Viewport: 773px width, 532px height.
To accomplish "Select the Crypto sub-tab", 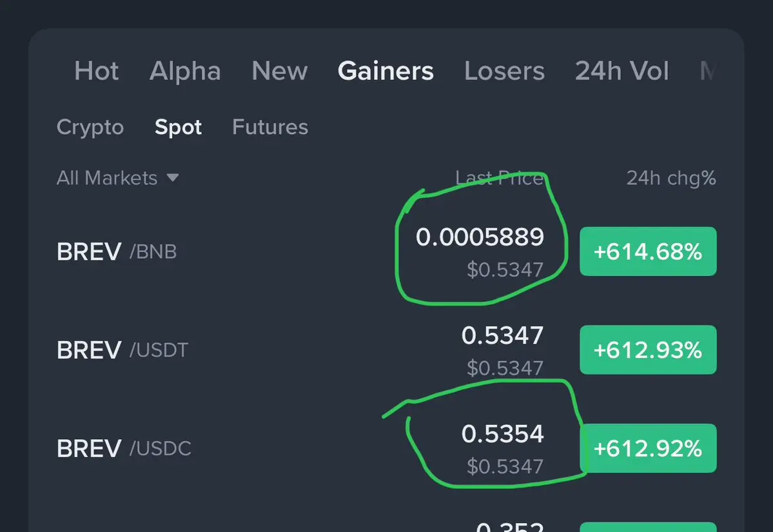I will [x=90, y=127].
